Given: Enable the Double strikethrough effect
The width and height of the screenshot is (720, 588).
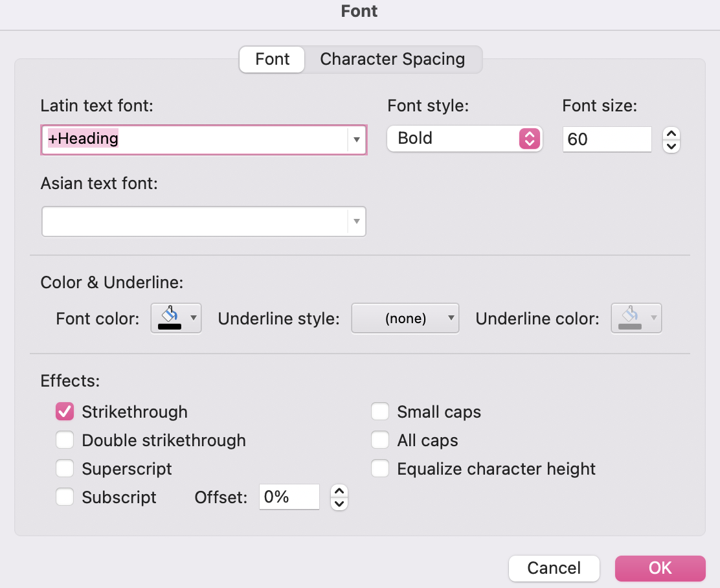Looking at the screenshot, I should (x=65, y=440).
